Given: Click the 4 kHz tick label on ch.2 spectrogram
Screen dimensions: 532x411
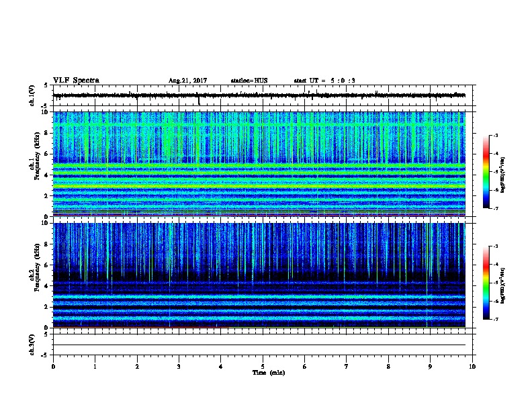Looking at the screenshot, I should pyautogui.click(x=47, y=286).
